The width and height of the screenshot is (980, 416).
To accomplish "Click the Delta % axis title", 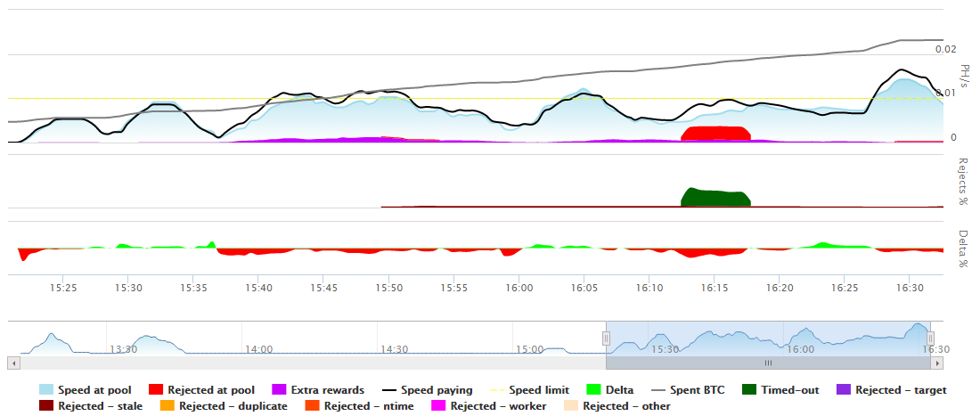I will point(964,248).
